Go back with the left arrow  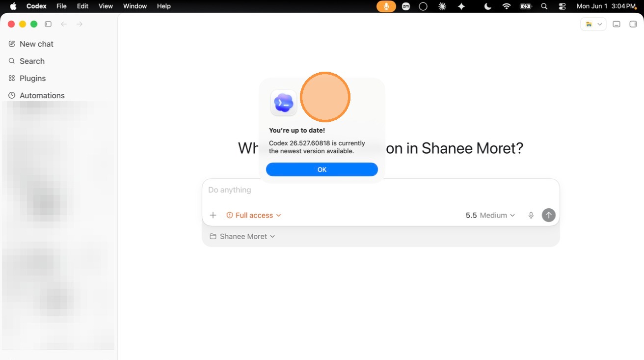64,24
